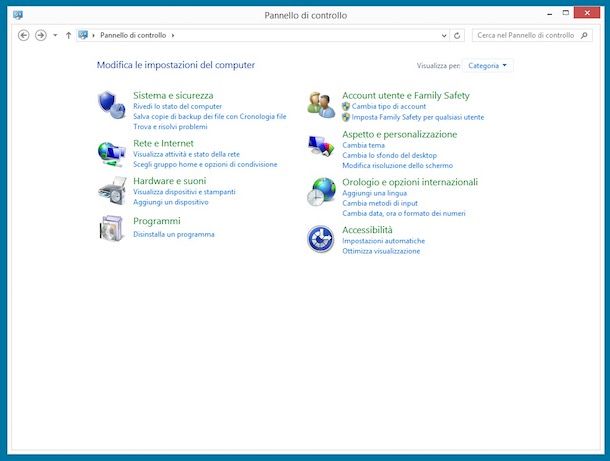Click the Programmi box icon
Image resolution: width=610 pixels, height=461 pixels.
pos(111,228)
